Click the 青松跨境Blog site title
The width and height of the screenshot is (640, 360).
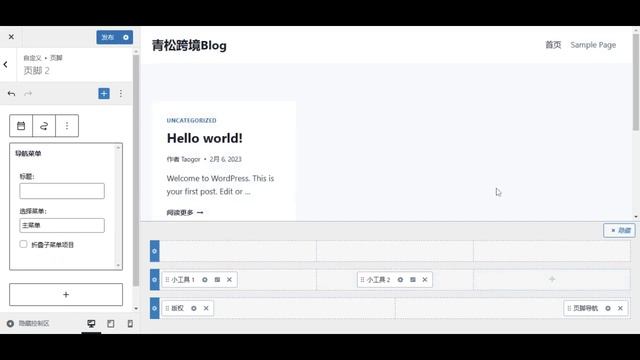point(189,45)
